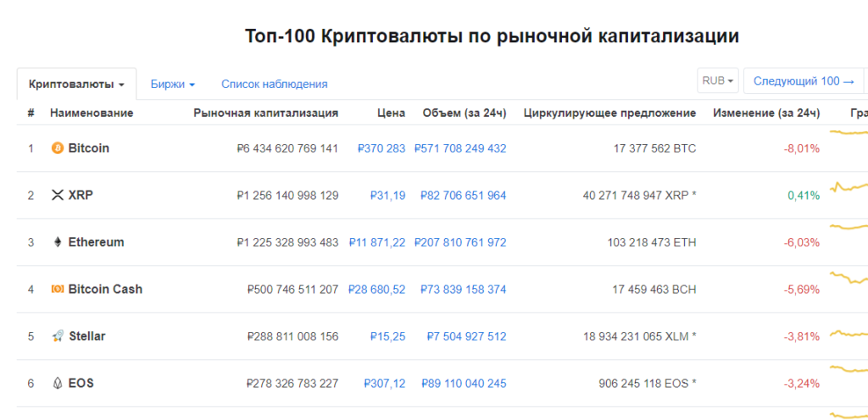Image resolution: width=868 pixels, height=420 pixels.
Task: Open the XRP name link
Action: (81, 195)
